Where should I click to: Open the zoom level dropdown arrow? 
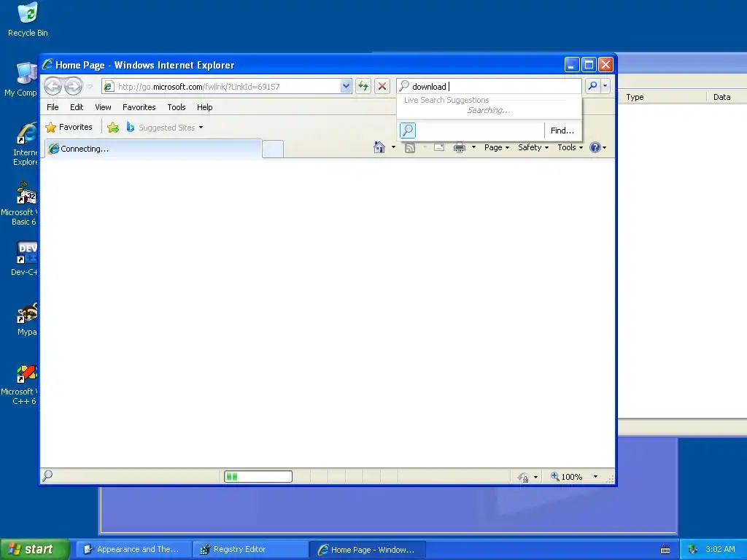point(595,477)
